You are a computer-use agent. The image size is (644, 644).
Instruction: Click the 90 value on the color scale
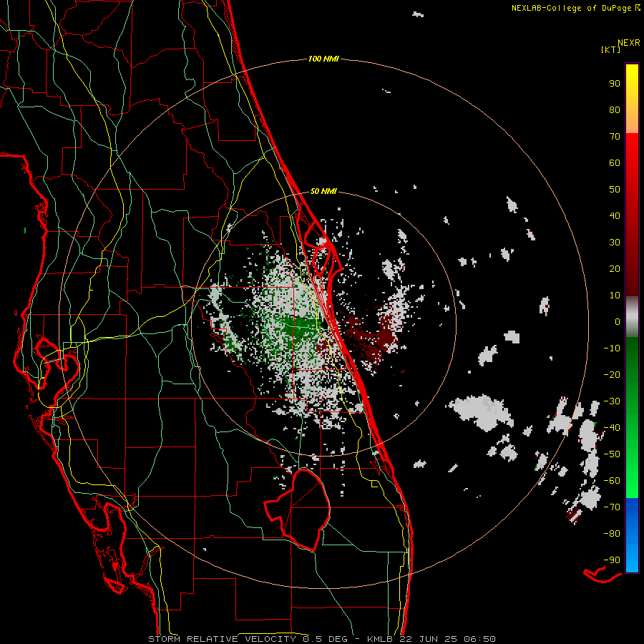[x=615, y=84]
